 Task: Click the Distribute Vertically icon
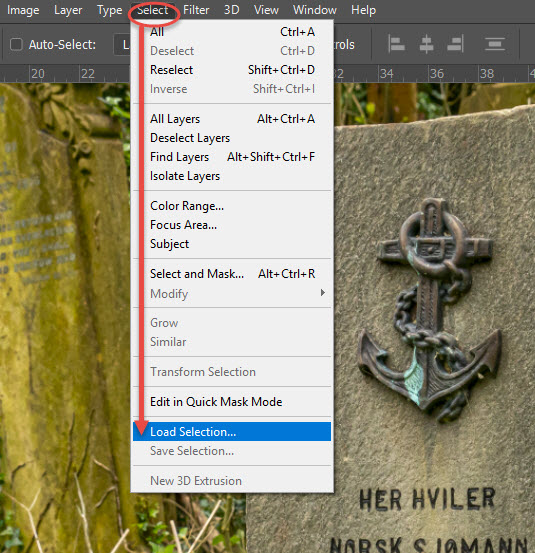[x=495, y=44]
